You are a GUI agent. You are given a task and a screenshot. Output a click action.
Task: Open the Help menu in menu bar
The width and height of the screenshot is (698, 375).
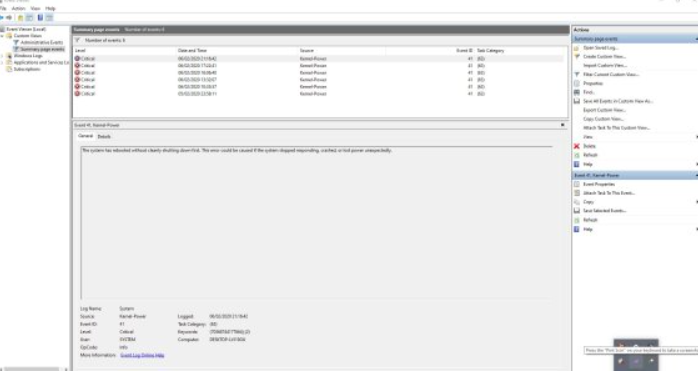click(50, 8)
